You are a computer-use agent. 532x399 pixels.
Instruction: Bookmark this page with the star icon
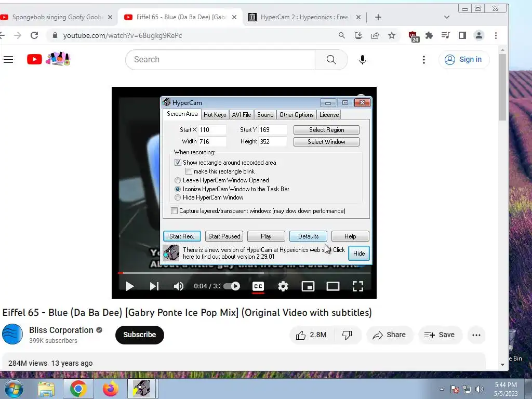click(392, 35)
